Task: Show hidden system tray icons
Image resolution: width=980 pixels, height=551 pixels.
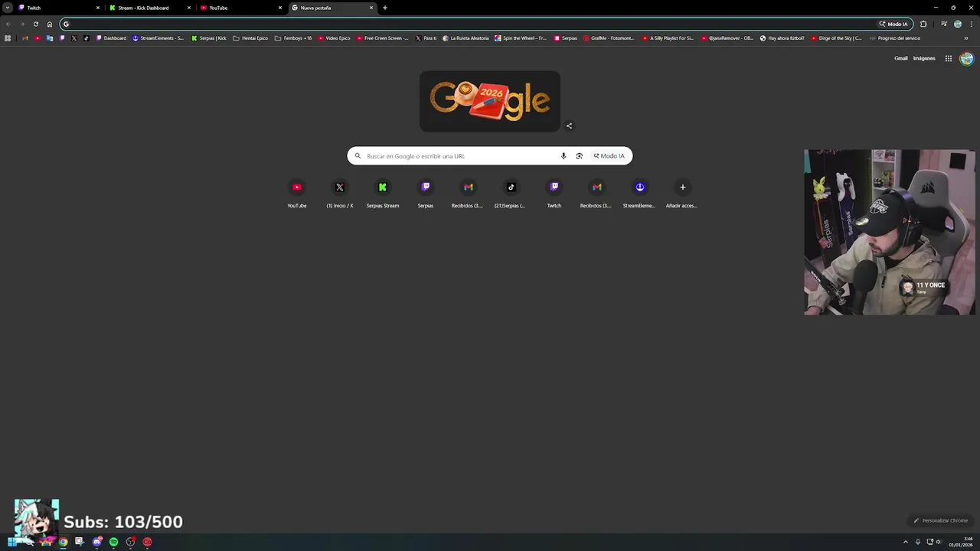Action: point(906,542)
